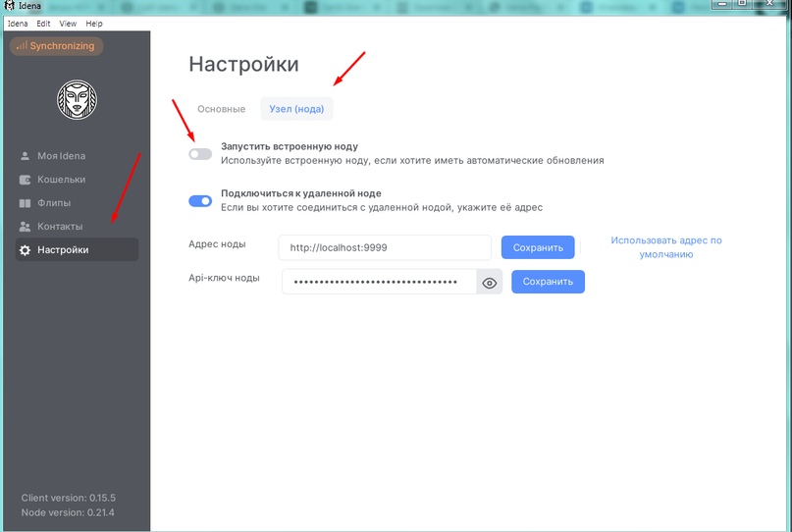Click the Idena app icon in title bar

tap(9, 6)
